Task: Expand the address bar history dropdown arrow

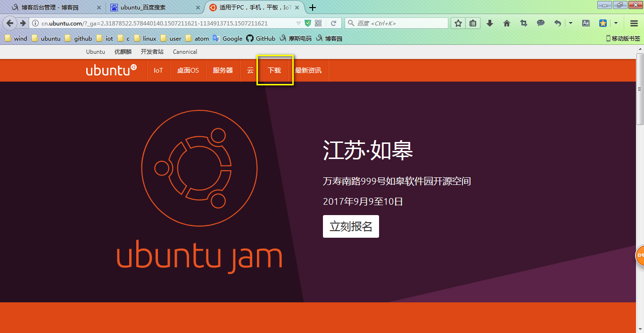Action: tap(298, 23)
